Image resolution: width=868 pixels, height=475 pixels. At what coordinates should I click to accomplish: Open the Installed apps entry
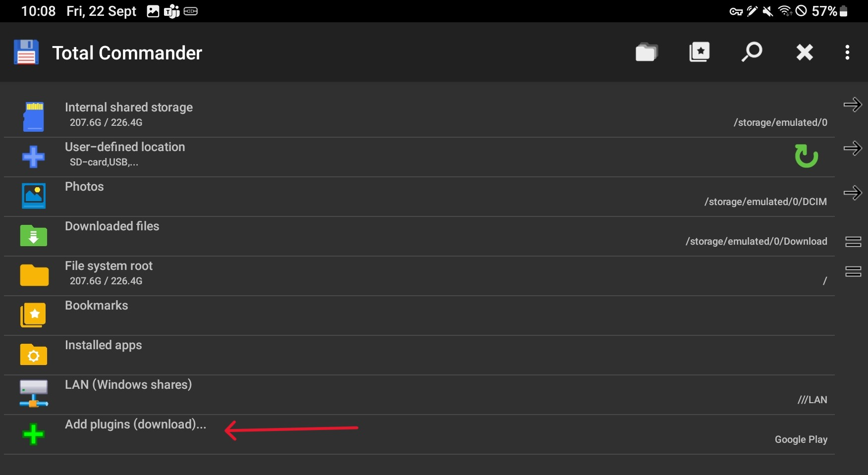(419, 355)
